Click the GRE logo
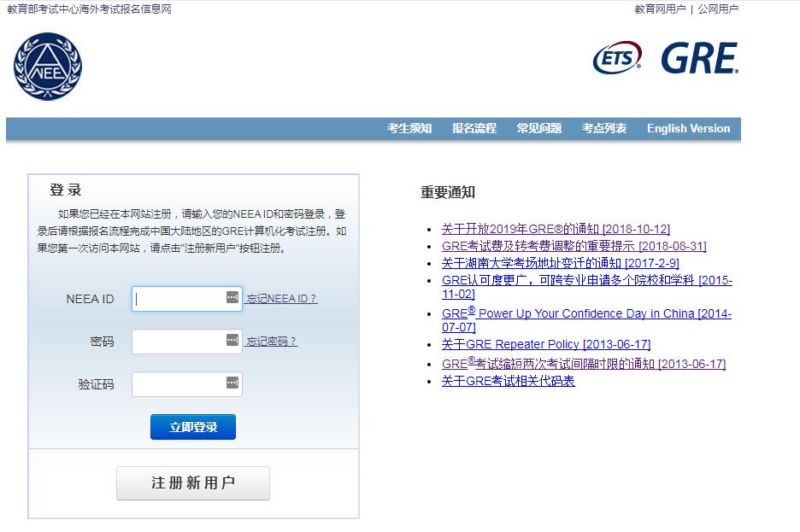800x532 pixels. pos(698,58)
